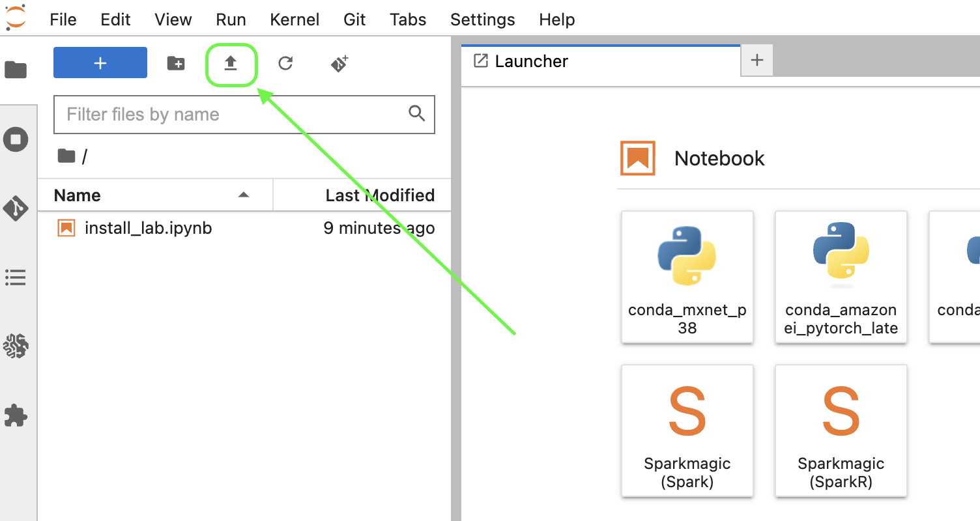This screenshot has width=980, height=521.
Task: Click the Upload Files icon
Action: (x=231, y=63)
